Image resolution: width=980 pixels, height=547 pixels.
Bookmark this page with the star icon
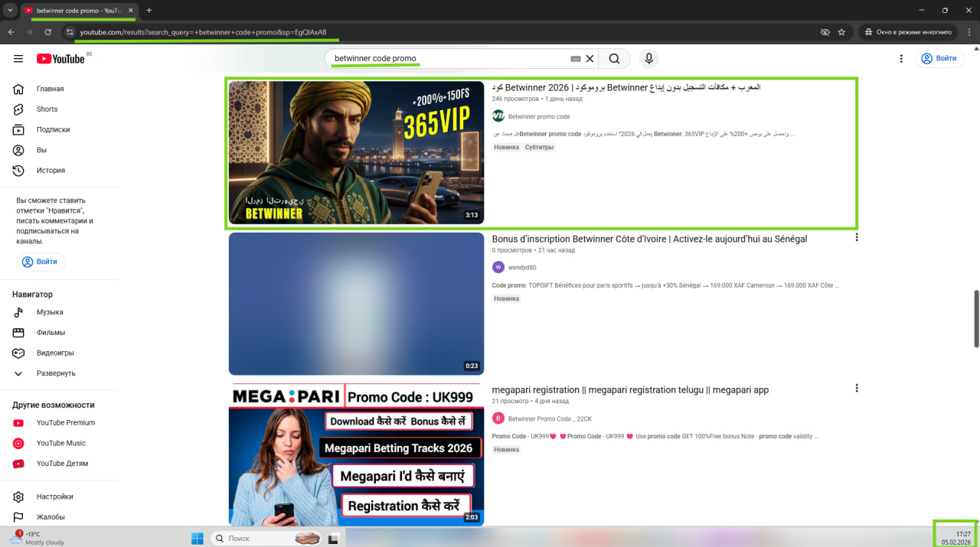[x=841, y=32]
